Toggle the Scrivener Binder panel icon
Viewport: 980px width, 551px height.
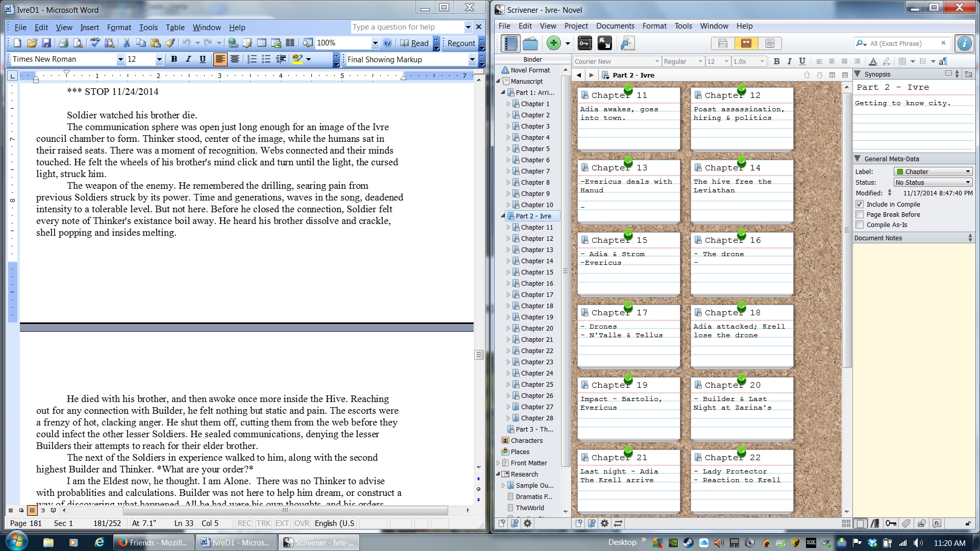coord(510,43)
